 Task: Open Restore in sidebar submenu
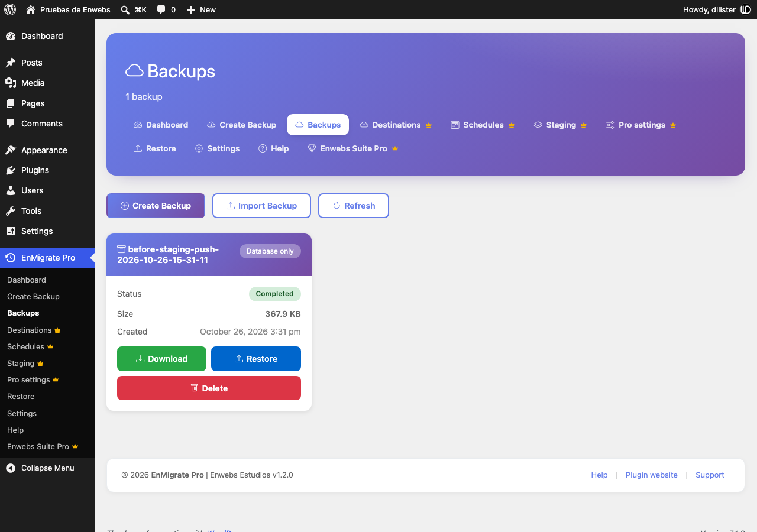pyautogui.click(x=21, y=396)
